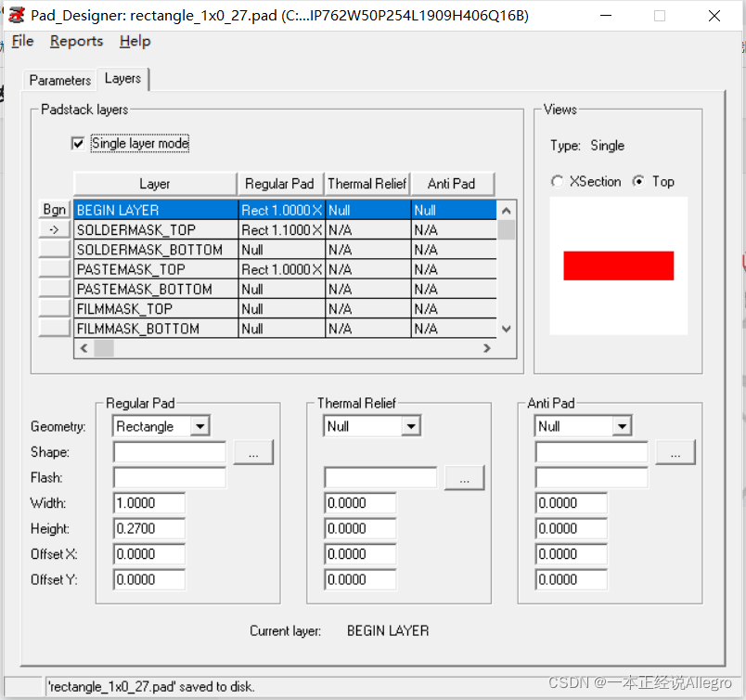Select the PASTEMASK_BOTTOM layer row
Screen dimensions: 746x700
285,289
